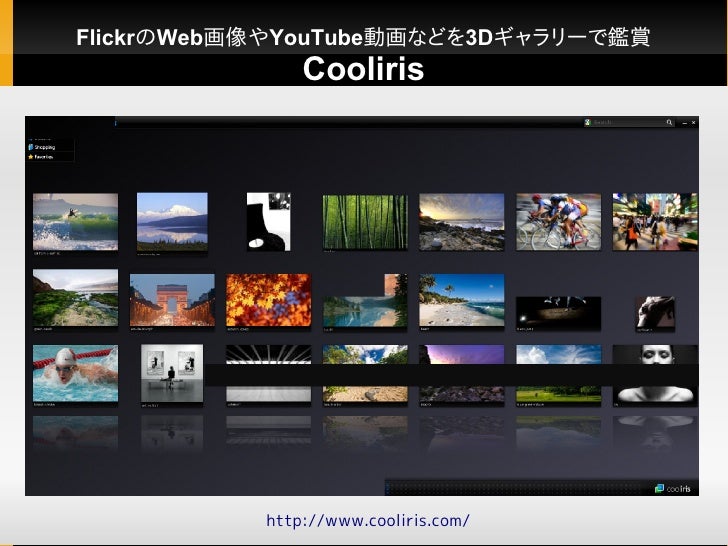Click the cooliris logo at bottom right

[672, 488]
